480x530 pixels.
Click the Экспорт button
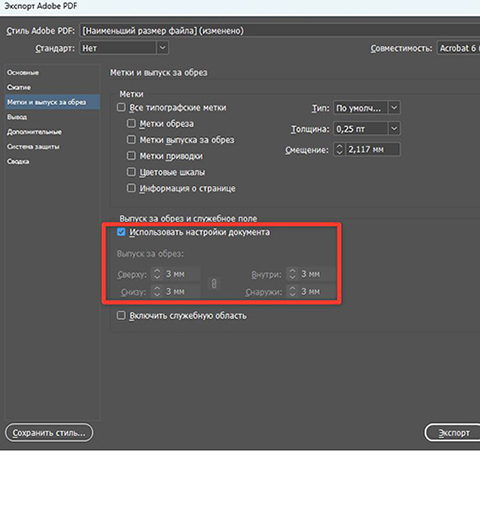tap(453, 433)
